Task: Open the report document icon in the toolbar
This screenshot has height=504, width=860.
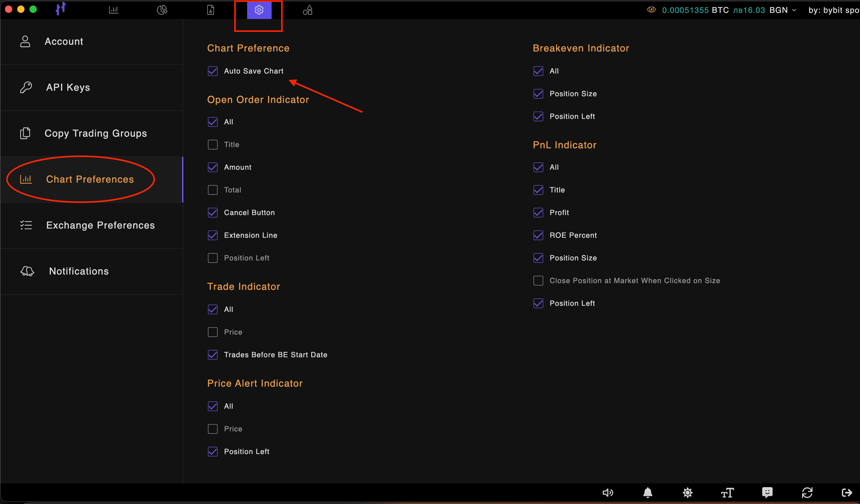Action: tap(211, 9)
